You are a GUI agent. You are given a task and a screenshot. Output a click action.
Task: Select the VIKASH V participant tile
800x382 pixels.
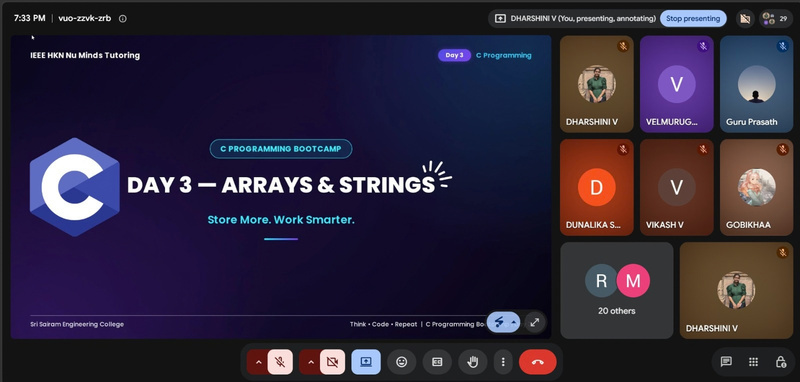(x=677, y=187)
